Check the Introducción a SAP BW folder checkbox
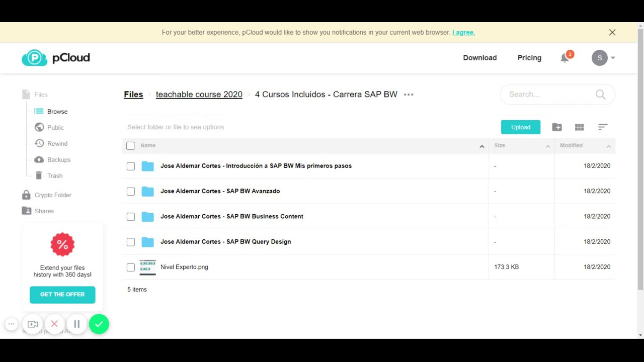Image resolution: width=644 pixels, height=362 pixels. [131, 166]
